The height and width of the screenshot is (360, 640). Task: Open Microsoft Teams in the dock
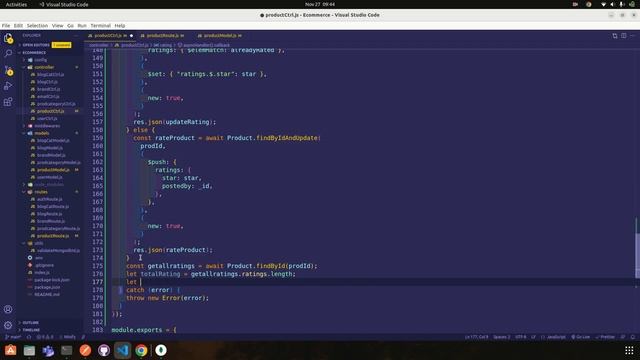tap(48, 350)
